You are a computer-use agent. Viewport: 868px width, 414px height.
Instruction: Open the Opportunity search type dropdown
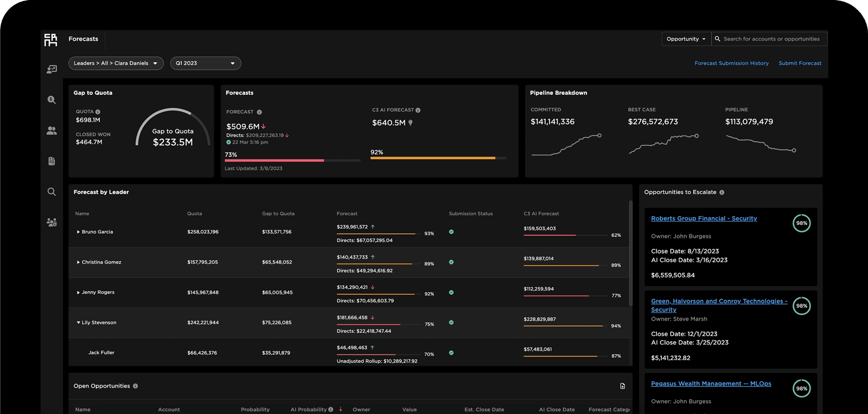(x=686, y=39)
